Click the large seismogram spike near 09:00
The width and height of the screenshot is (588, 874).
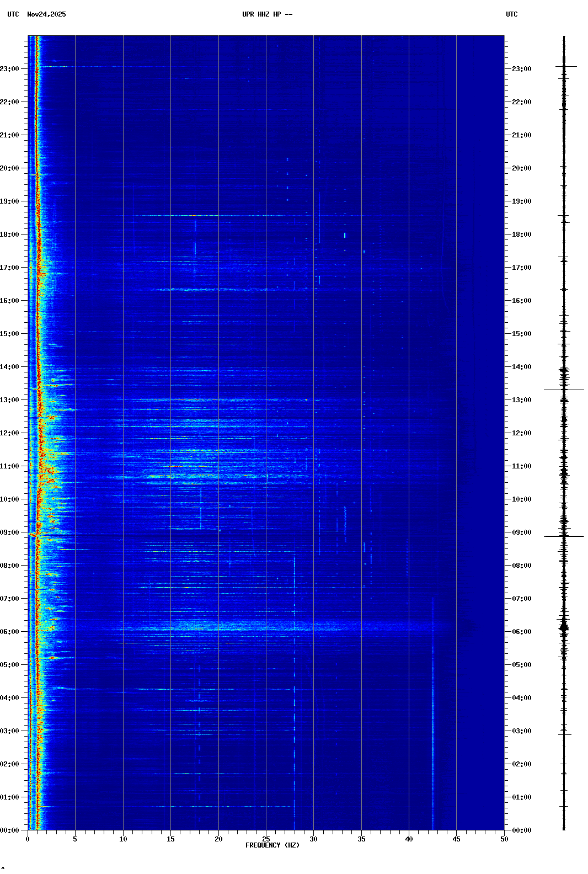coord(564,536)
